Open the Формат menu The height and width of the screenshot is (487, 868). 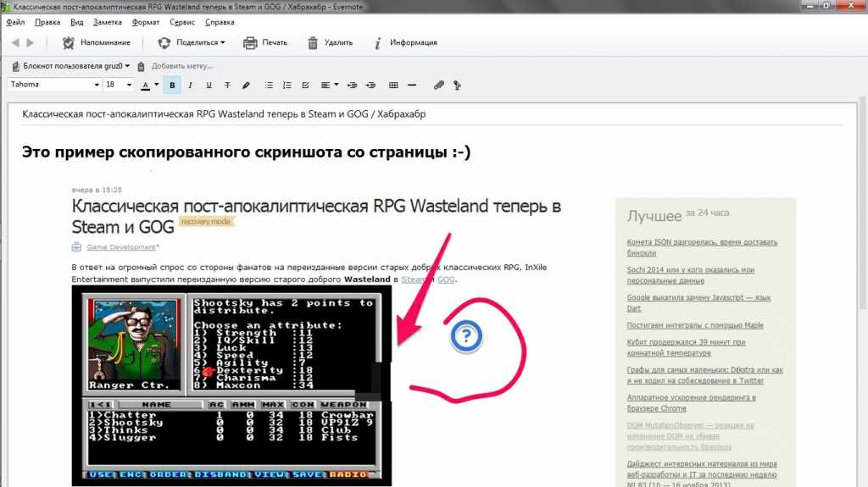145,22
